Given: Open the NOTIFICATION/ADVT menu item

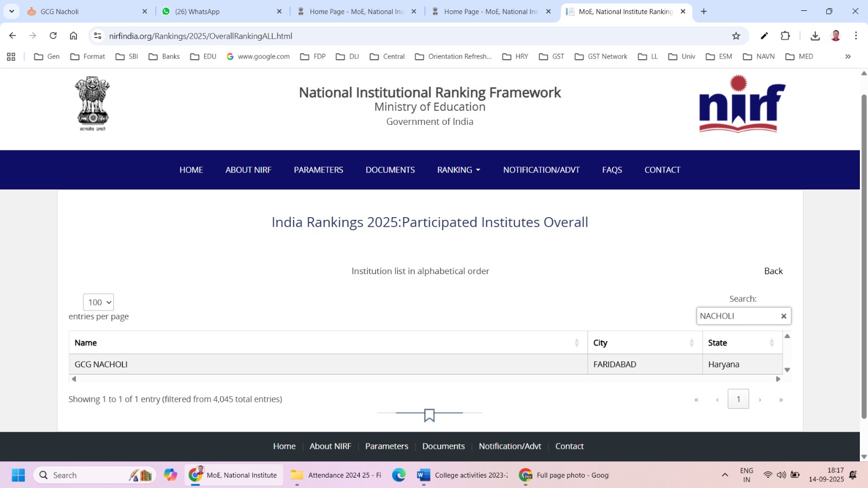Looking at the screenshot, I should click(541, 170).
